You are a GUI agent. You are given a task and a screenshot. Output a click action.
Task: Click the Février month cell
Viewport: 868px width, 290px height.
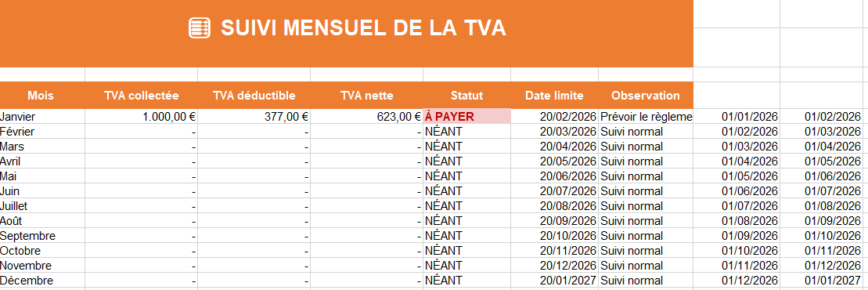coord(42,132)
